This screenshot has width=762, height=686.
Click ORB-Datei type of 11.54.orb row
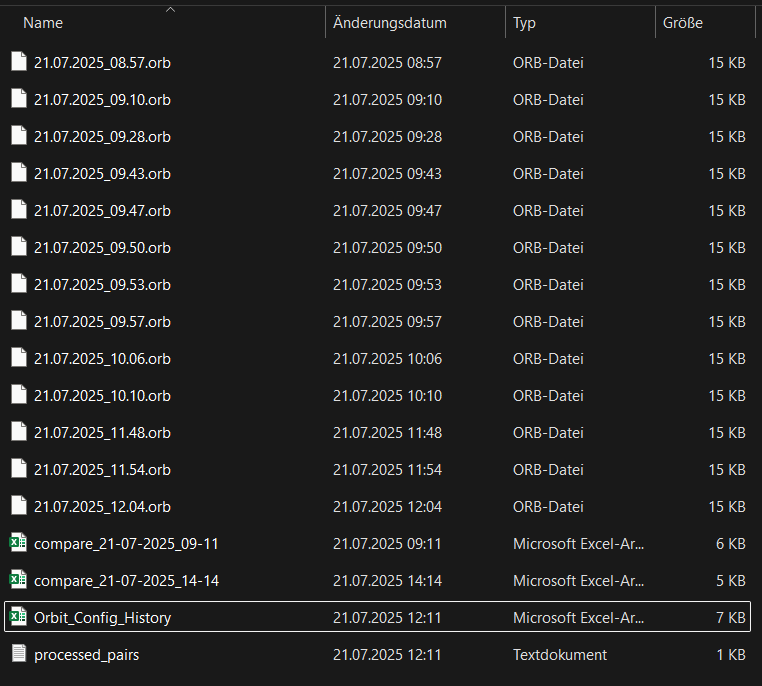point(548,469)
